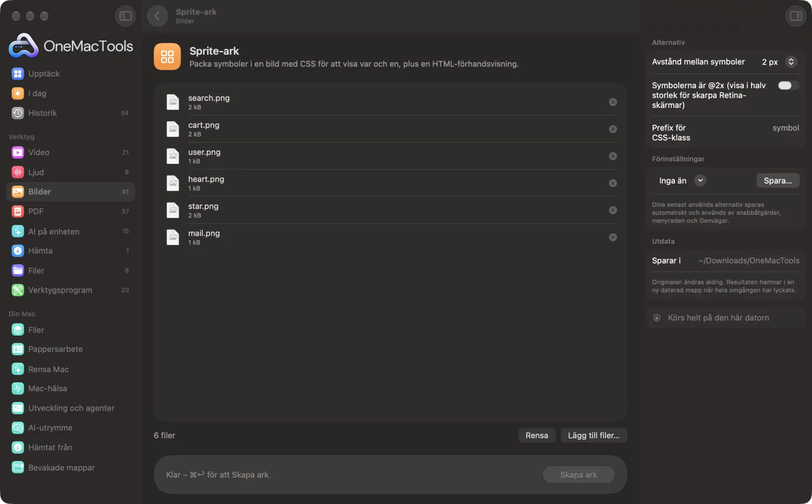This screenshot has width=812, height=504.
Task: Open AI-utrymme in the sidebar
Action: (x=71, y=428)
